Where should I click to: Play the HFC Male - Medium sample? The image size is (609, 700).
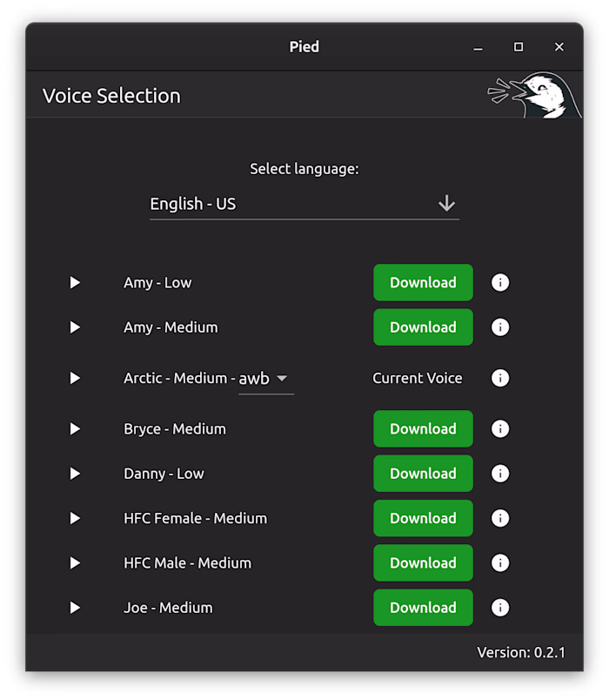(75, 563)
